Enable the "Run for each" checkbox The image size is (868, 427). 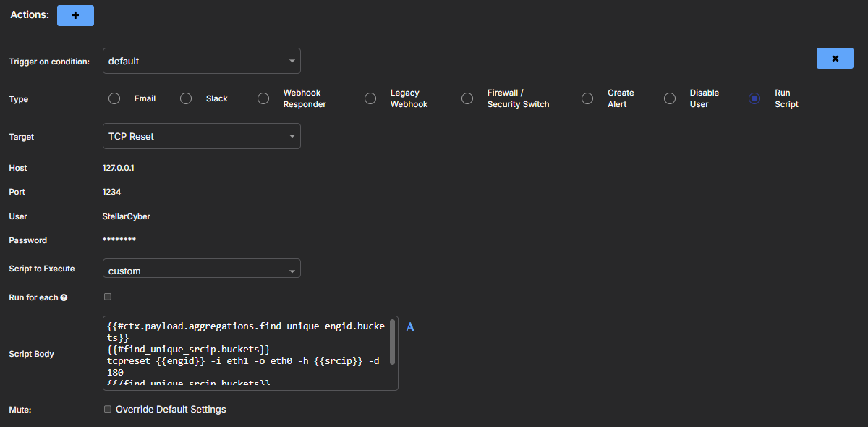pos(107,296)
